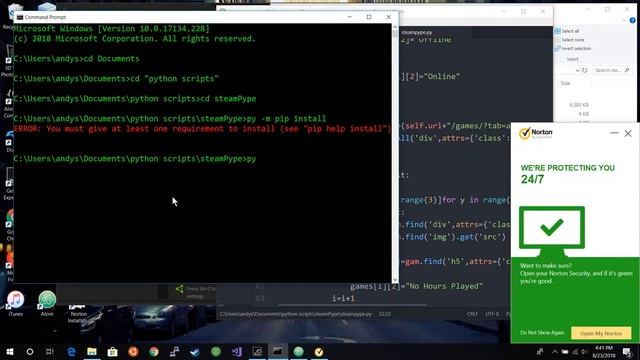Click the 6,580 KB file size cell

[579, 105]
